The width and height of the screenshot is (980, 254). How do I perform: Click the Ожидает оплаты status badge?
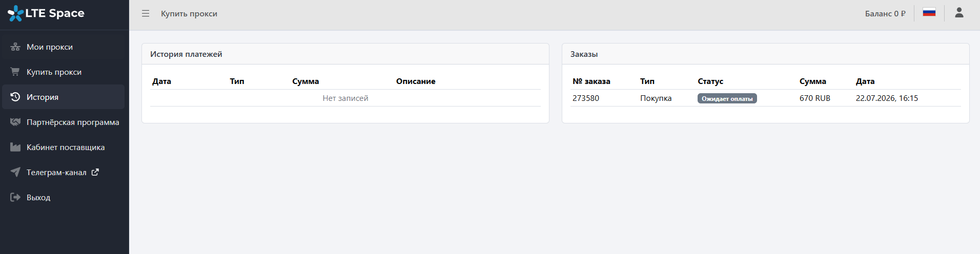tap(727, 98)
